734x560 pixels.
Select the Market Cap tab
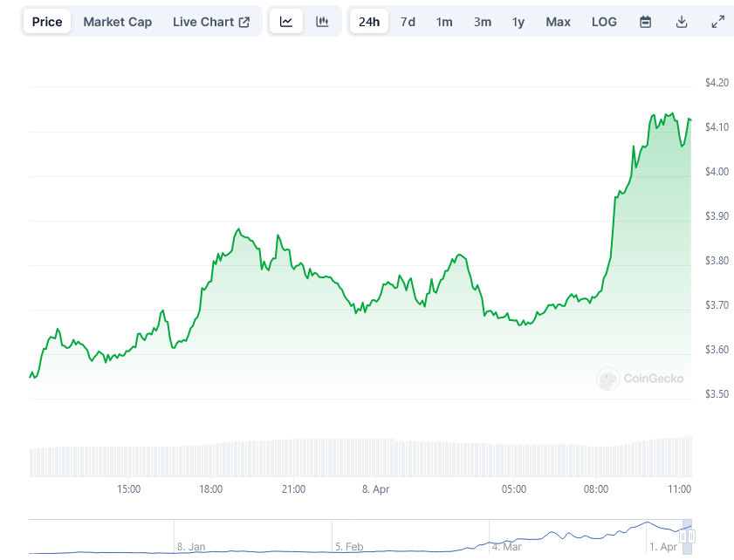point(118,22)
